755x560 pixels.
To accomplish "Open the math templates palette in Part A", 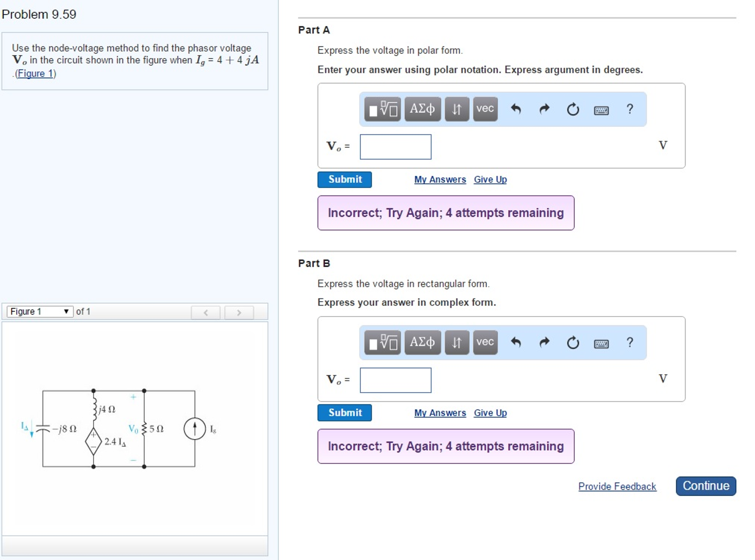I will point(382,108).
